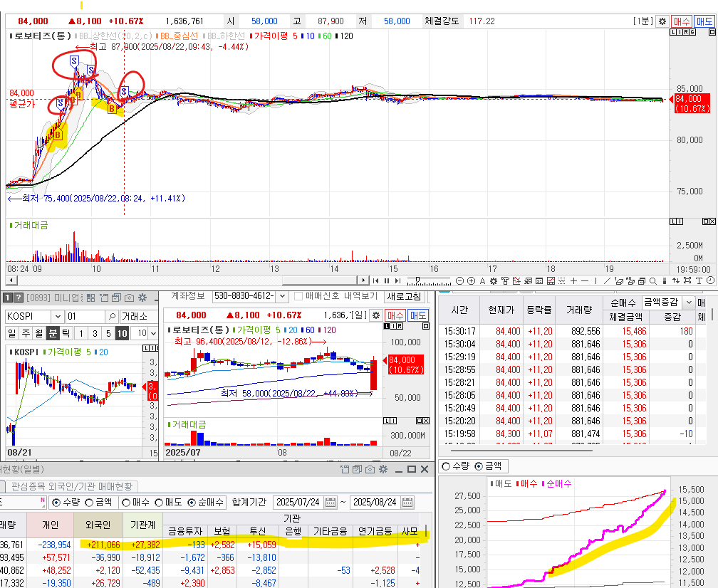The width and height of the screenshot is (718, 588).
Task: Select the diagonal trend line tool
Action: (x=607, y=281)
